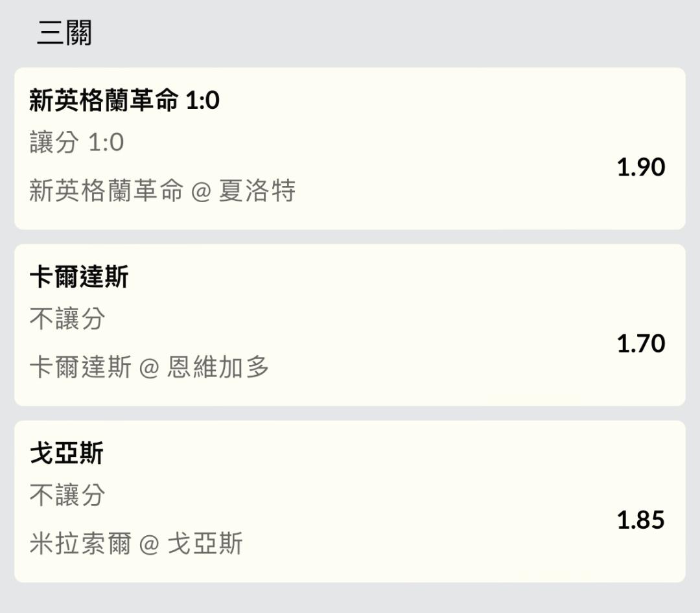The width and height of the screenshot is (700, 613).
Task: Select the bold 卡爾達斯 selection title
Action: [79, 277]
